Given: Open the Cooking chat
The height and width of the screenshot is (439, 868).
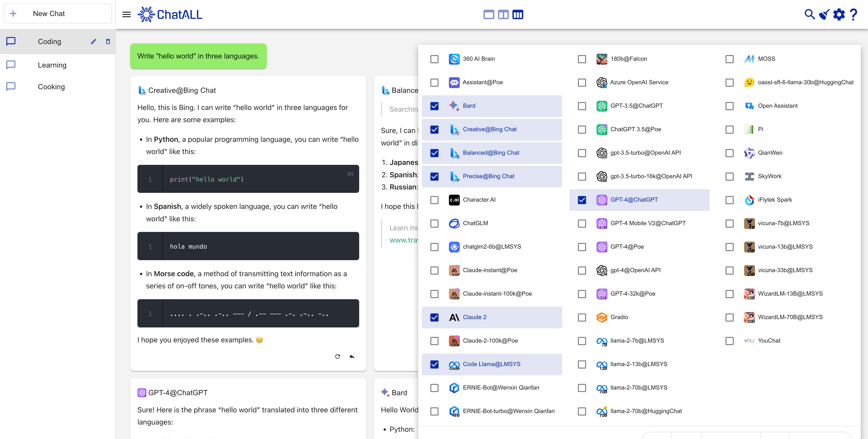Looking at the screenshot, I should point(58,86).
